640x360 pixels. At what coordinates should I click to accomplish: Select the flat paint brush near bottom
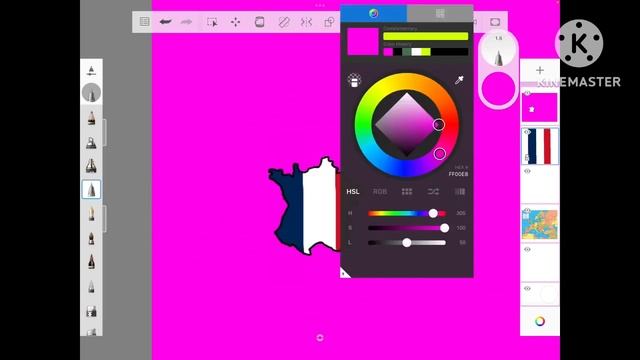pos(91,311)
